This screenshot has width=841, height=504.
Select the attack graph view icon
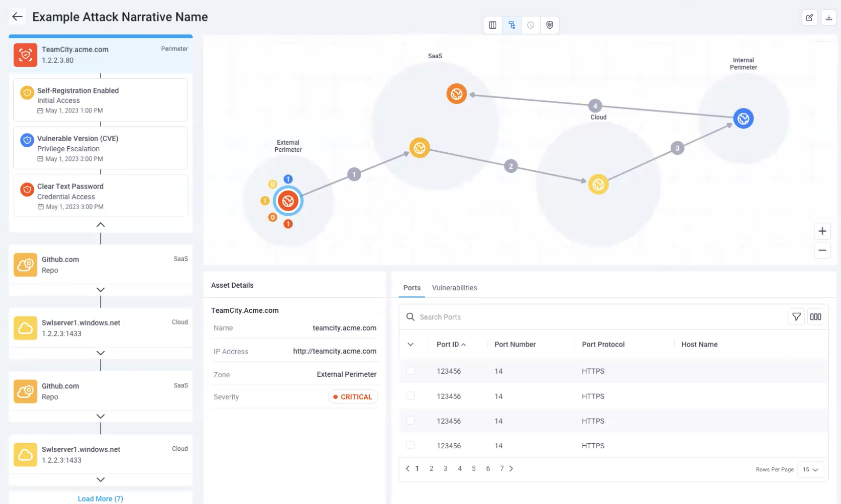tap(512, 25)
